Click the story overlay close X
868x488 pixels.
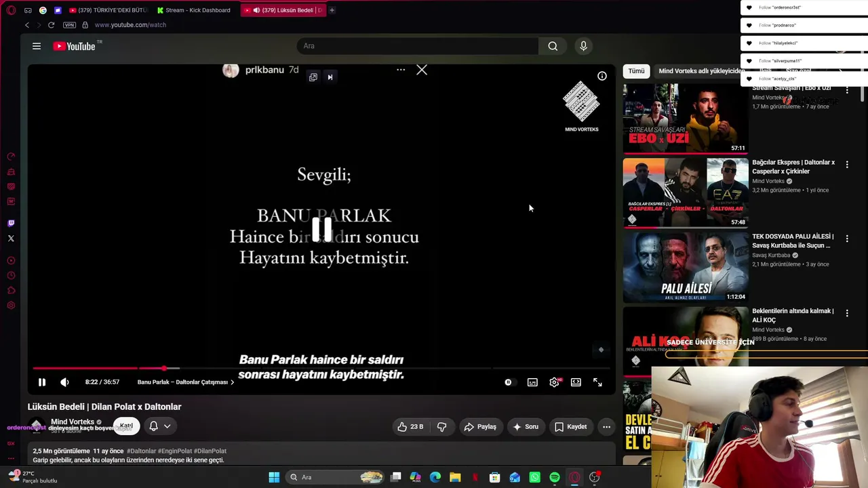coord(422,70)
